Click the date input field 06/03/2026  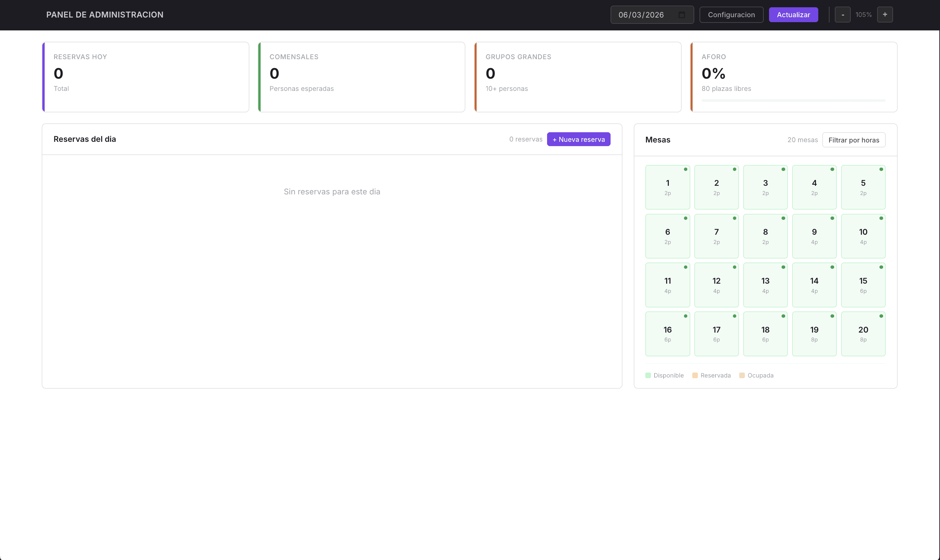pos(642,15)
